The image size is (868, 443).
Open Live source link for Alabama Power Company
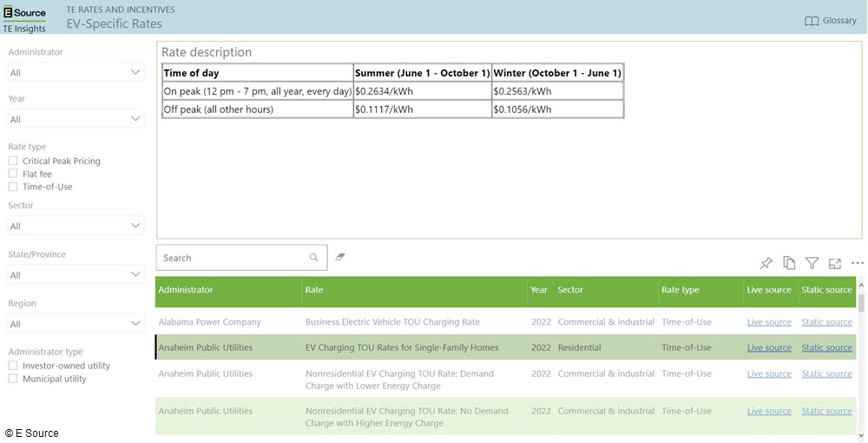[768, 322]
